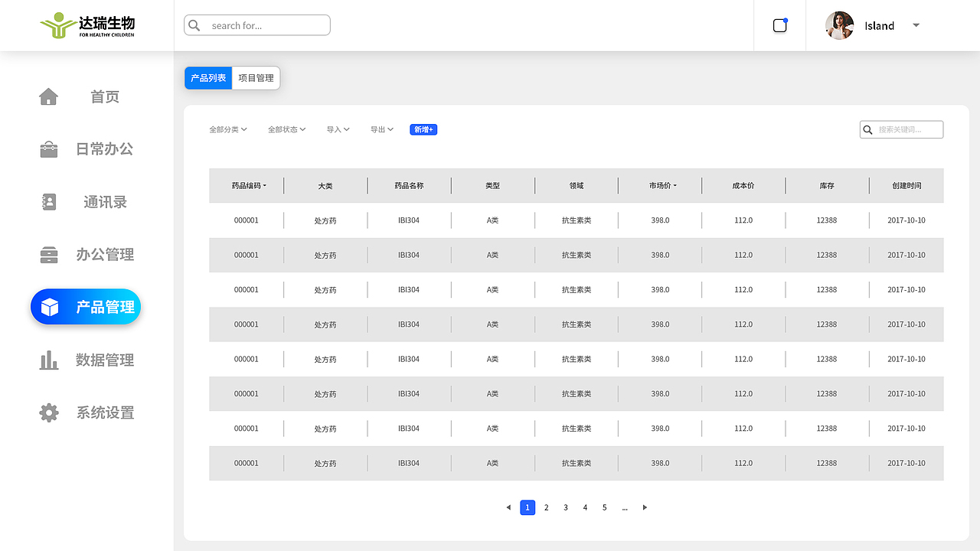Open 日常办公 via its briefcase icon

48,149
